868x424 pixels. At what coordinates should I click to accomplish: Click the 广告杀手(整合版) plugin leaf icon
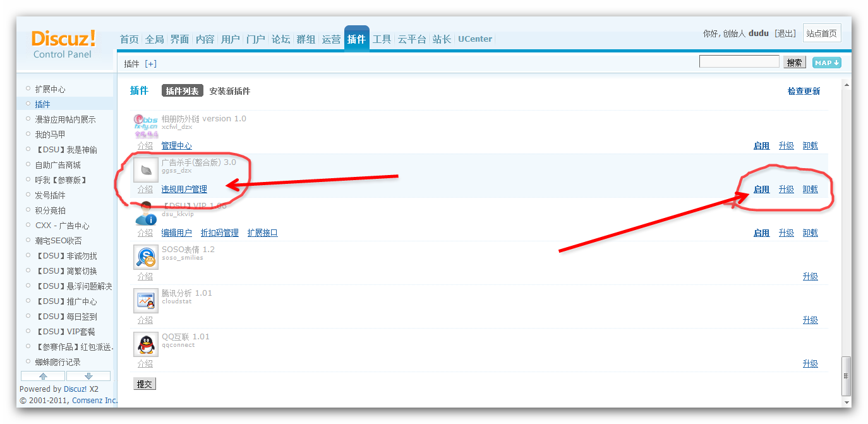tap(146, 170)
